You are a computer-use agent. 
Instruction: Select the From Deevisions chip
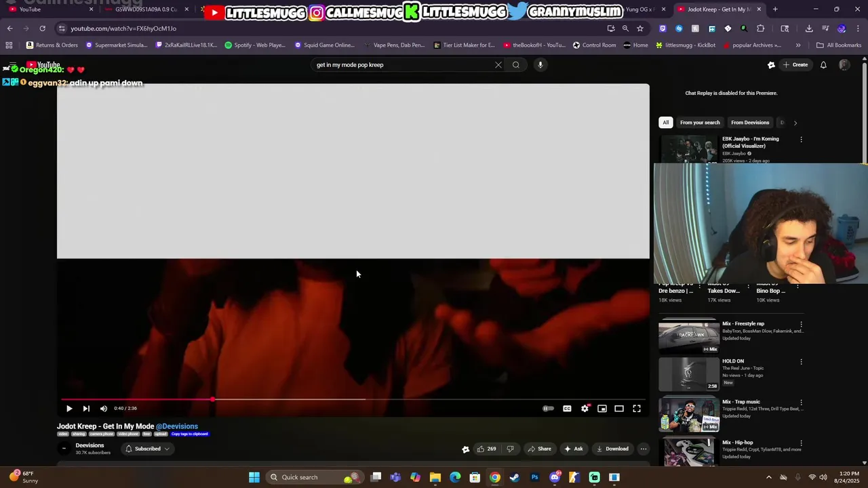pos(750,123)
